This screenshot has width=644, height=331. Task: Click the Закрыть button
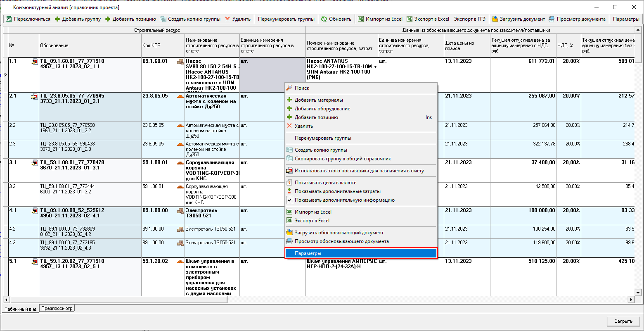[623, 321]
